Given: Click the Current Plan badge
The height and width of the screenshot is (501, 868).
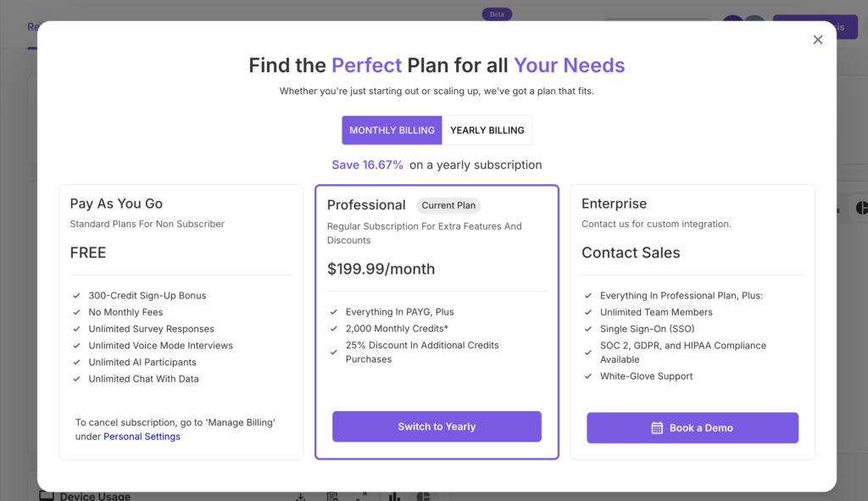Looking at the screenshot, I should [448, 205].
